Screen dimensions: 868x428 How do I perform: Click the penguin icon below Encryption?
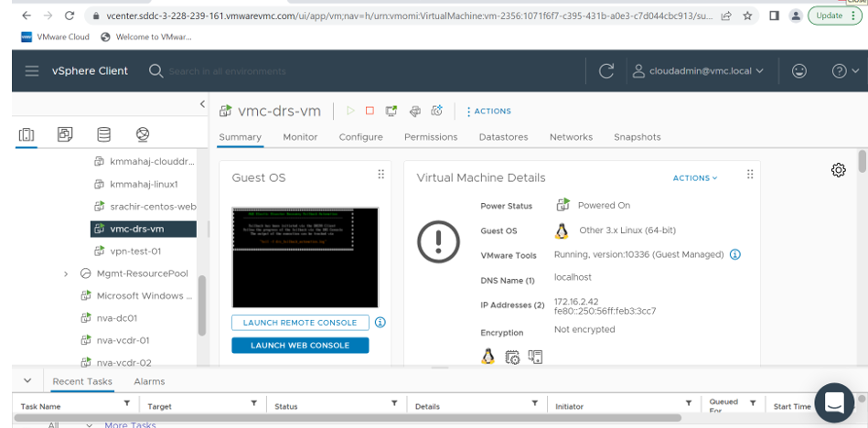tap(488, 356)
